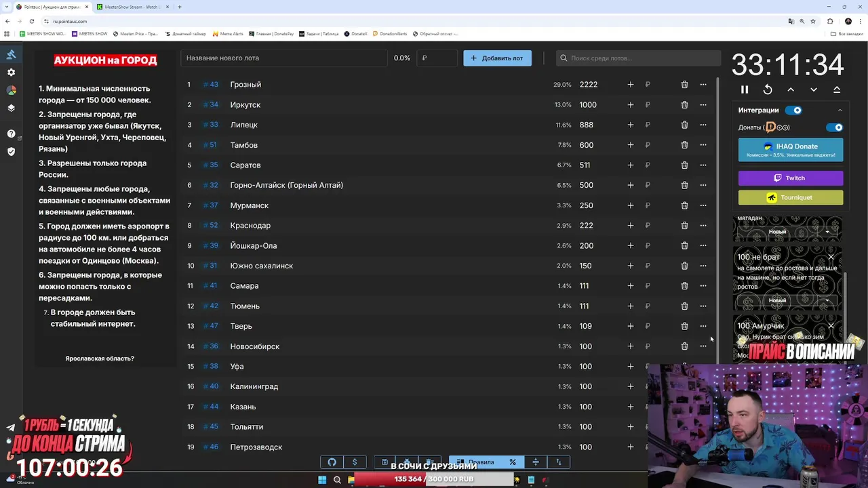
Task: Open the IHAQ Donate integration
Action: (791, 150)
